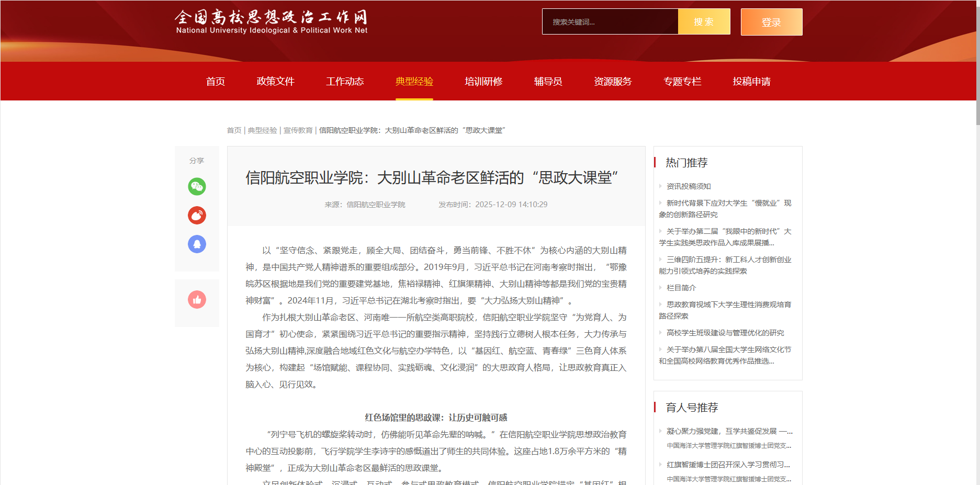Image resolution: width=980 pixels, height=485 pixels.
Task: Open the 辅导员 navigation item
Action: tap(548, 82)
